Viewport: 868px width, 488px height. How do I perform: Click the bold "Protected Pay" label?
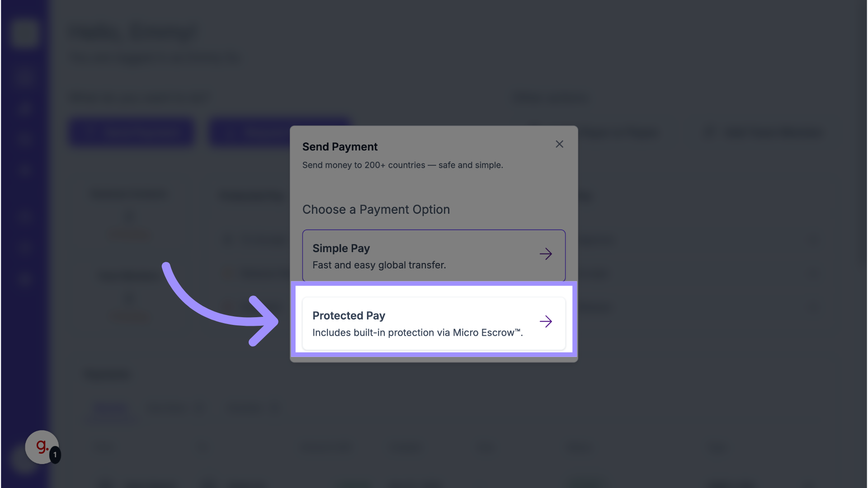click(x=349, y=316)
